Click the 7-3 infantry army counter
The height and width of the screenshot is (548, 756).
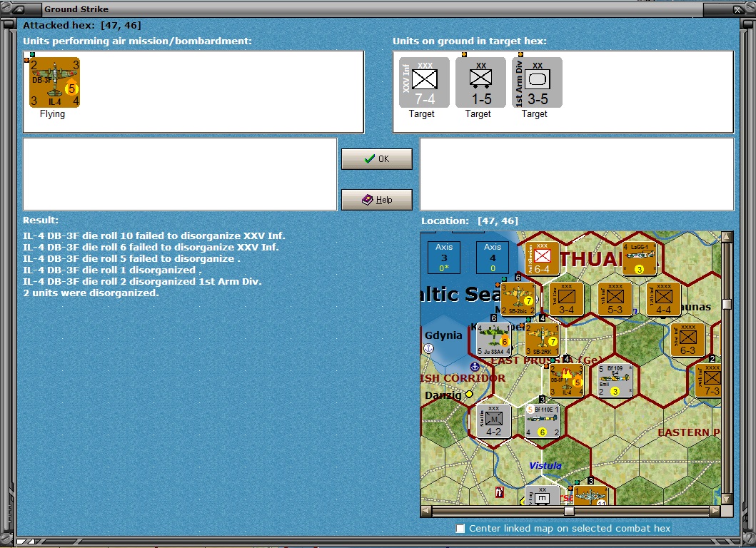[x=709, y=380]
